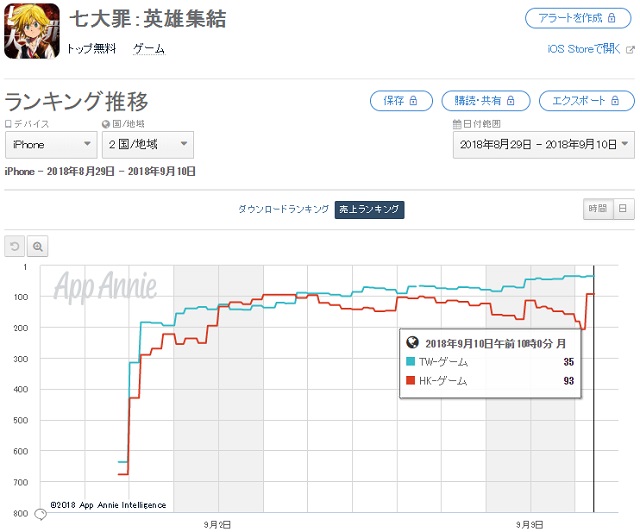This screenshot has width=640, height=532.
Task: Toggle chart granularity to 日
Action: click(x=623, y=209)
